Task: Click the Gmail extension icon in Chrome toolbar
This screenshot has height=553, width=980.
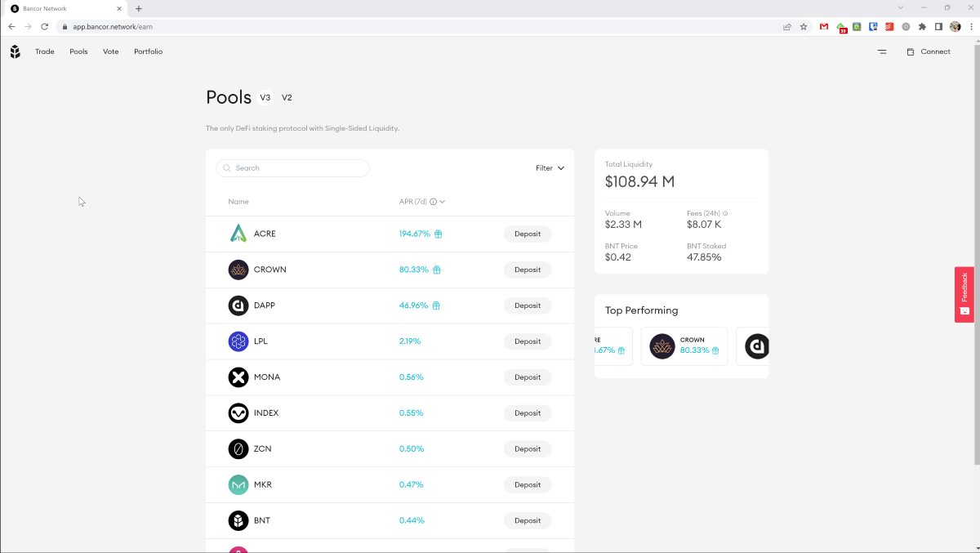Action: tap(824, 27)
